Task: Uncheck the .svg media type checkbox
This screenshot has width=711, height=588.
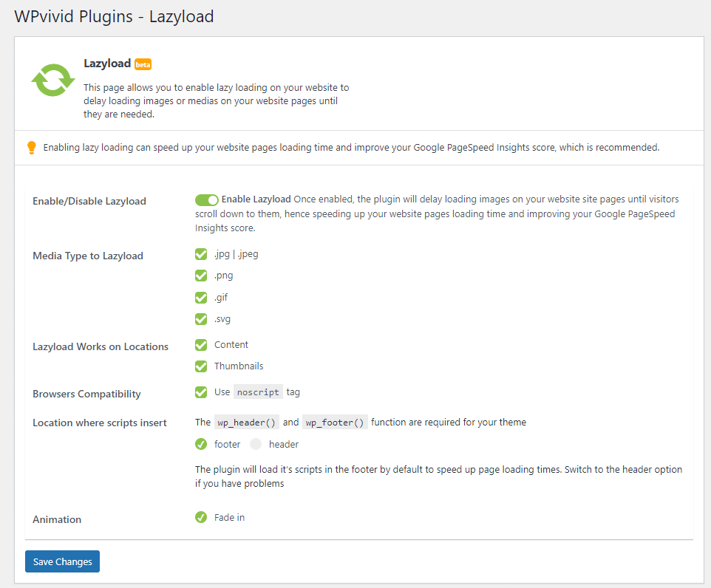Action: 201,319
